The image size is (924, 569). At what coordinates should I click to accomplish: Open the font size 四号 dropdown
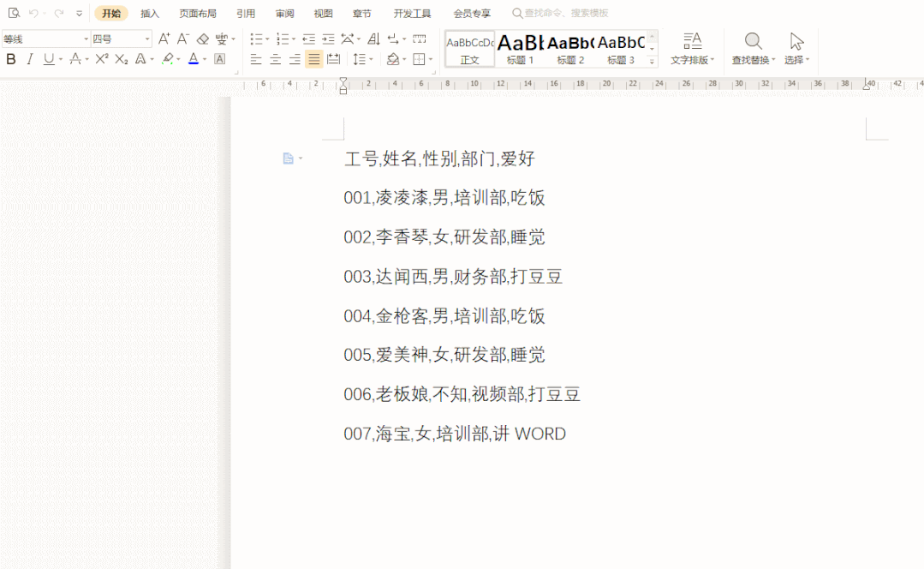[x=147, y=39]
